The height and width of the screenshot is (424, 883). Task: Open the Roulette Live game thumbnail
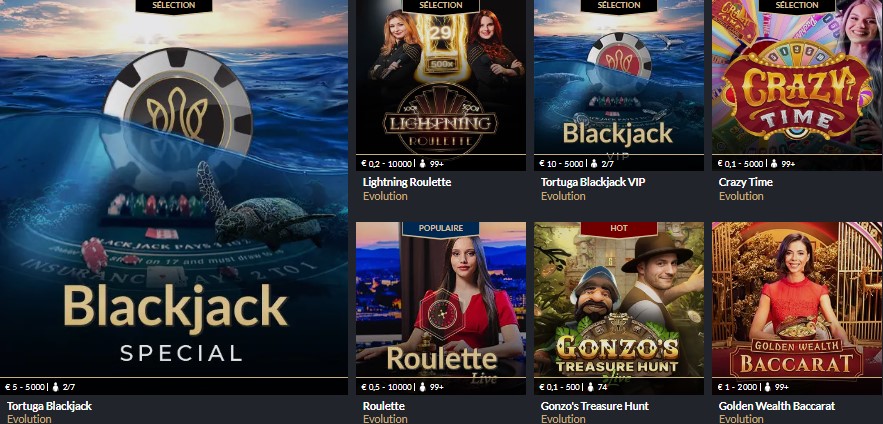point(441,300)
